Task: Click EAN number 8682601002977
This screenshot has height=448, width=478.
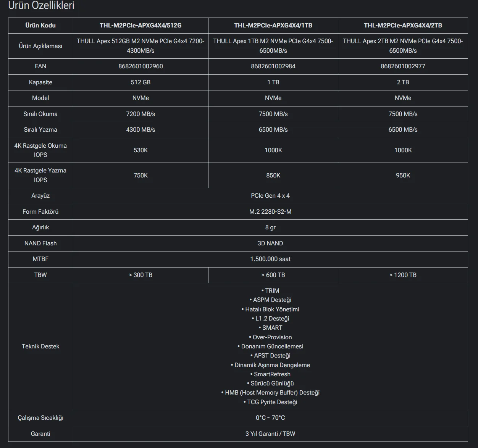Action: (x=403, y=66)
